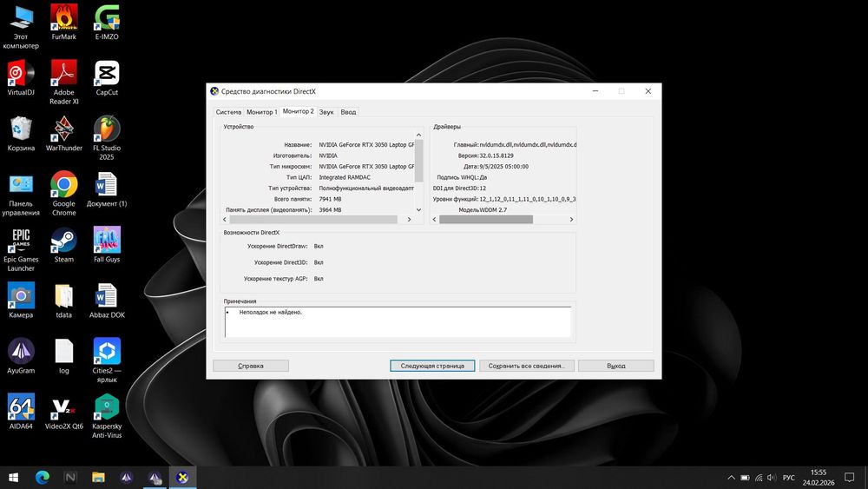Open File Explorer from taskbar
Viewport: 868px width, 489px height.
(x=99, y=478)
